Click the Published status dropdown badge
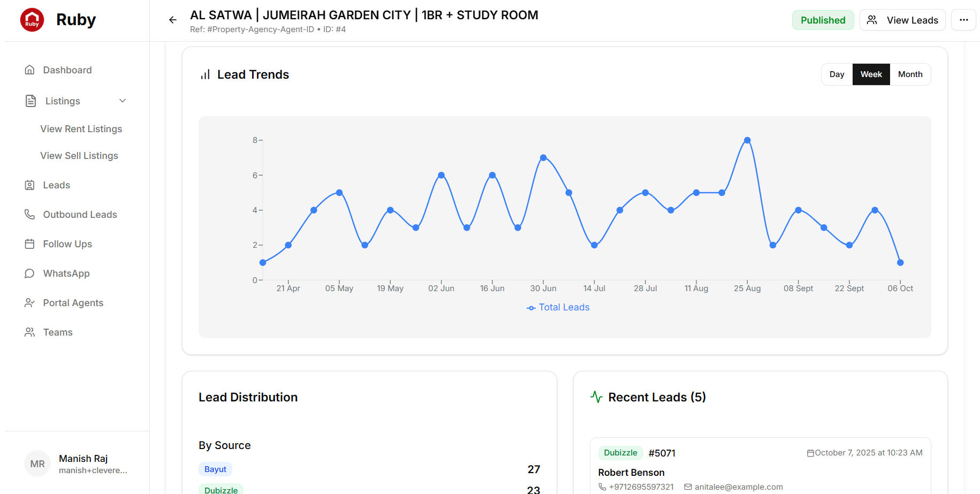 coord(823,20)
